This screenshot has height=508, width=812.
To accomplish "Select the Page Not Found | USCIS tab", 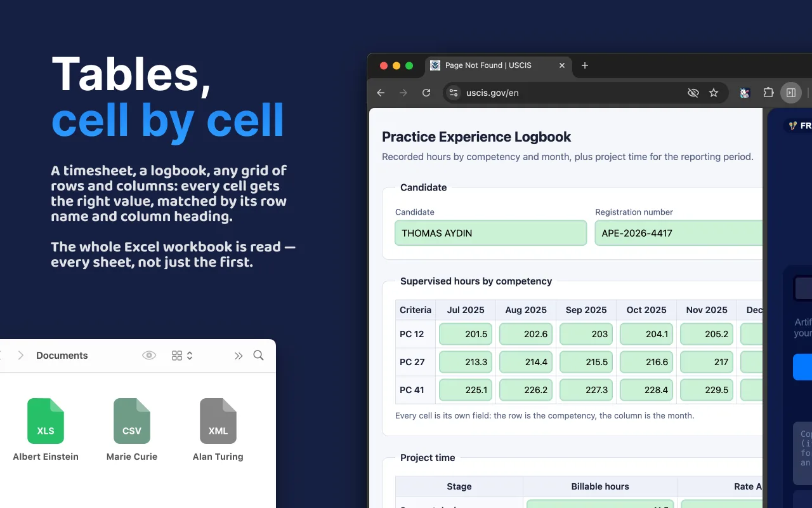I will (498, 65).
